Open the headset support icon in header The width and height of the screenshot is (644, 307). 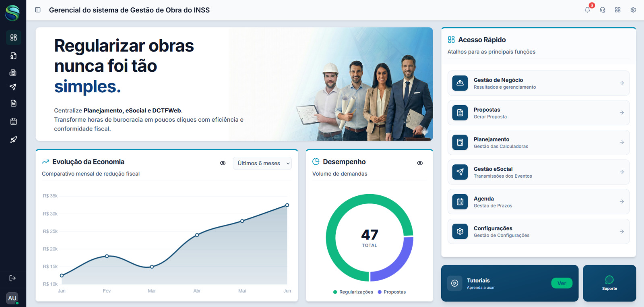coord(603,10)
